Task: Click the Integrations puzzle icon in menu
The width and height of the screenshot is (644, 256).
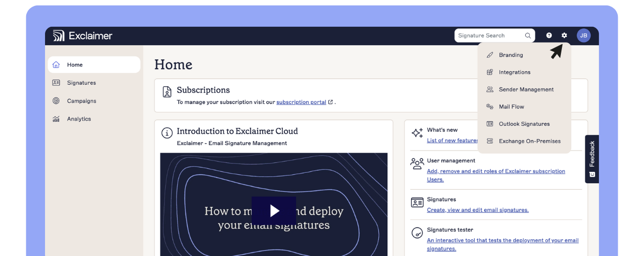Action: tap(490, 72)
